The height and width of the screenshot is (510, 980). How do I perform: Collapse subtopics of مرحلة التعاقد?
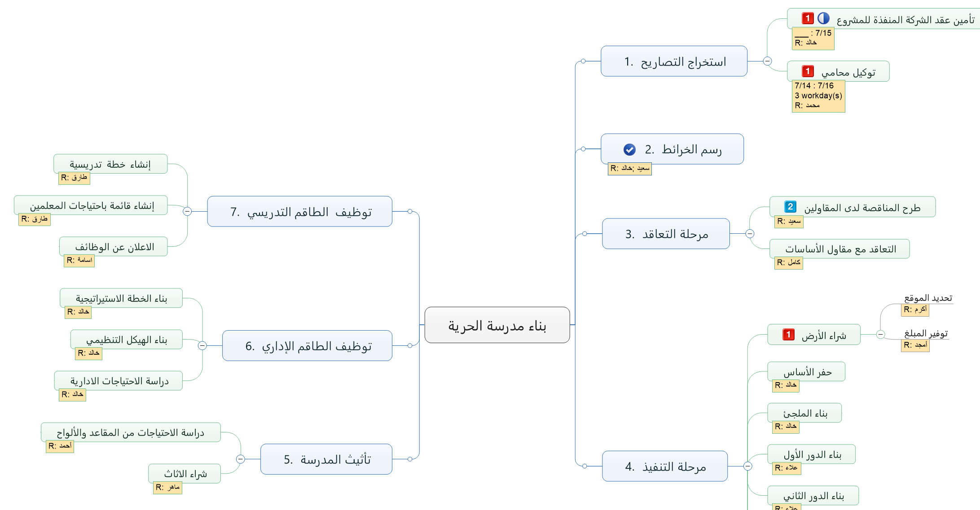(x=750, y=234)
